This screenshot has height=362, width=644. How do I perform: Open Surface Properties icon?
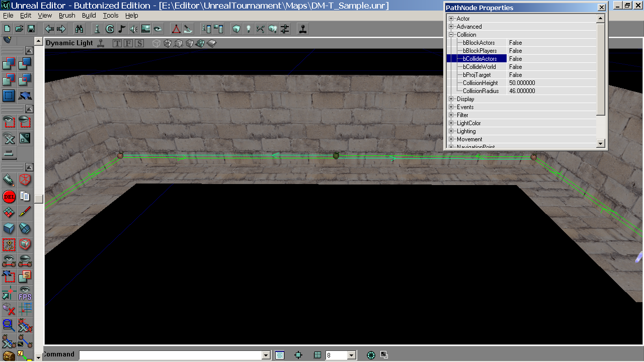pos(218,29)
